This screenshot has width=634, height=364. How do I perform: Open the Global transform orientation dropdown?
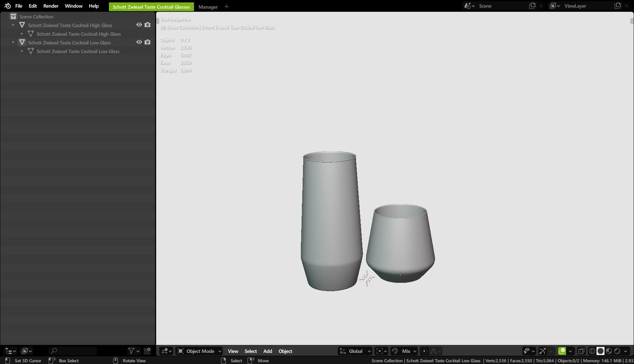(355, 351)
